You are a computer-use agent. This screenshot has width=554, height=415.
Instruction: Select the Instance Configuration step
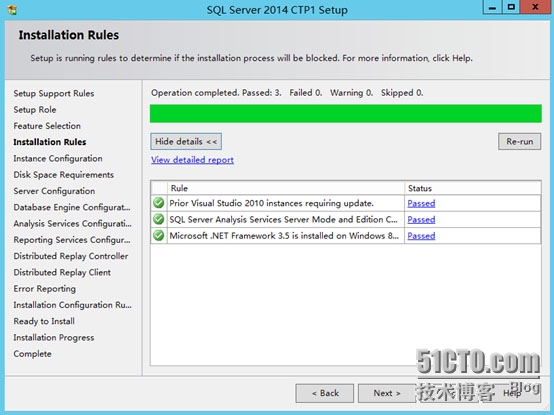click(x=58, y=159)
